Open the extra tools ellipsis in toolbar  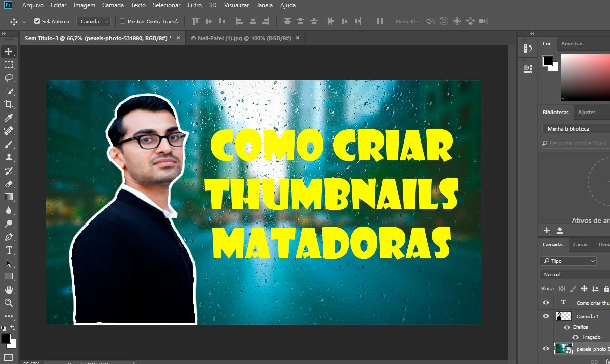pyautogui.click(x=9, y=316)
